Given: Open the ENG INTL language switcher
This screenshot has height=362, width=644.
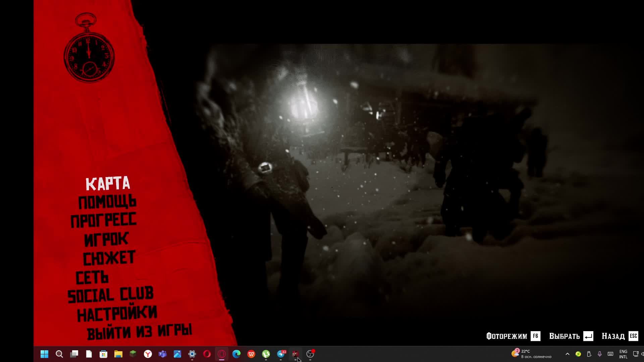Looking at the screenshot, I should coord(623,354).
